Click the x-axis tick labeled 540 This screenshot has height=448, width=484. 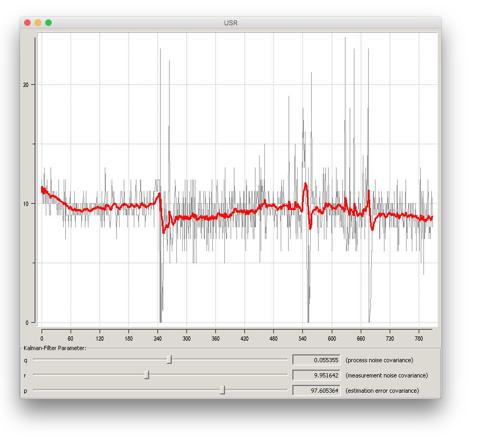[302, 339]
